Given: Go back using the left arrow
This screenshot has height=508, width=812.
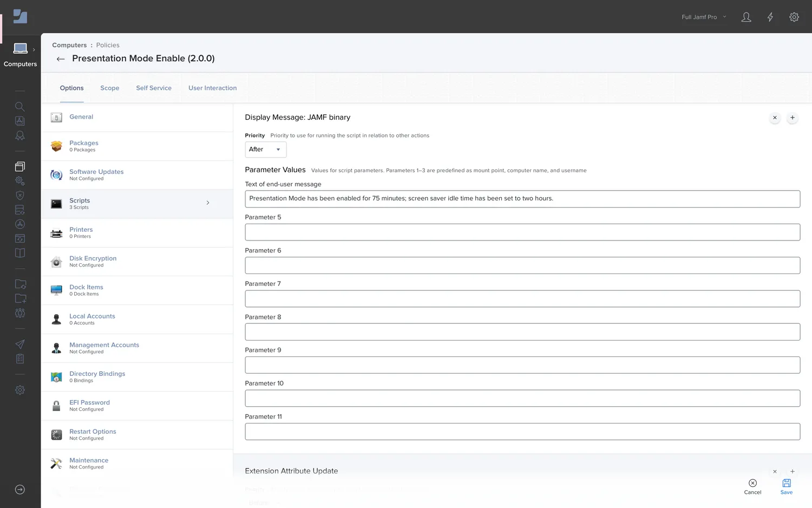Looking at the screenshot, I should pyautogui.click(x=61, y=59).
